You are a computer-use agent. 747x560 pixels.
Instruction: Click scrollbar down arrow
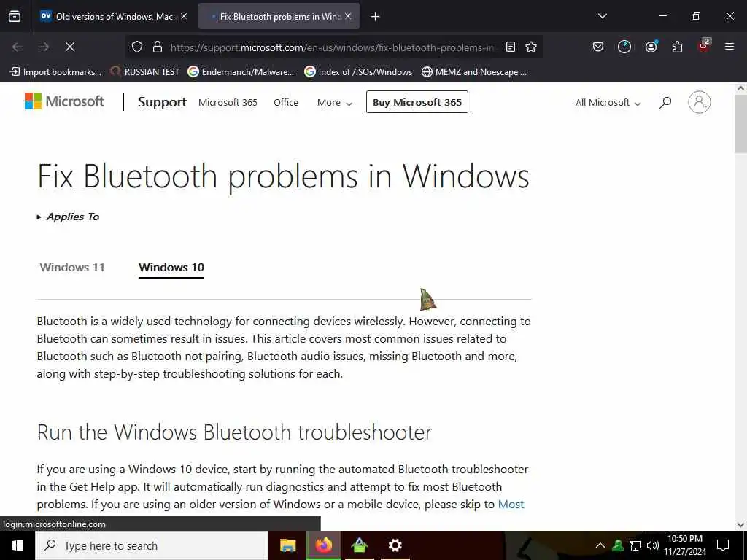[741, 525]
